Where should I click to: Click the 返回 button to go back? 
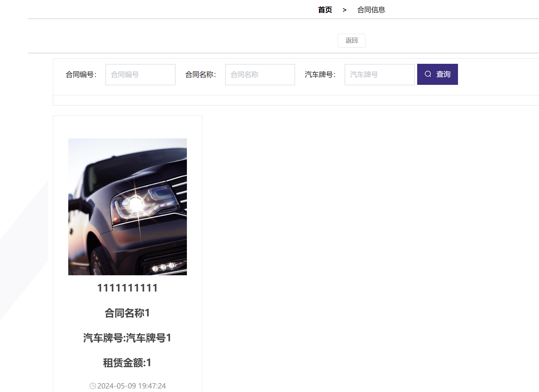point(351,41)
